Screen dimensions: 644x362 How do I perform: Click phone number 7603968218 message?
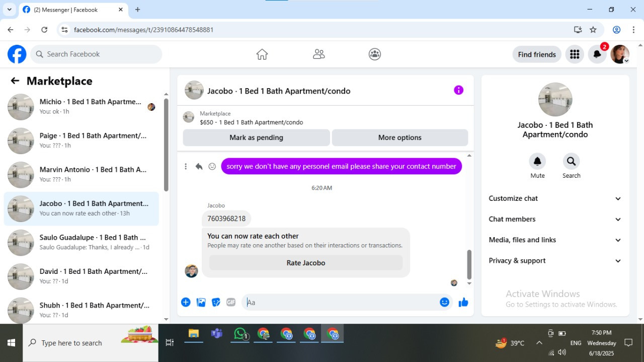coord(226,219)
